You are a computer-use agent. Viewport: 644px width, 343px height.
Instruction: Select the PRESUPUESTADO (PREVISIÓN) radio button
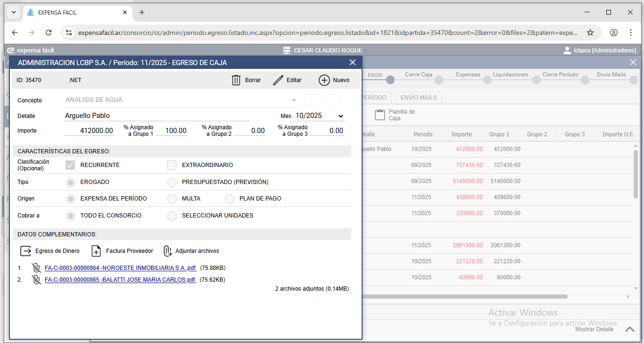[172, 182]
